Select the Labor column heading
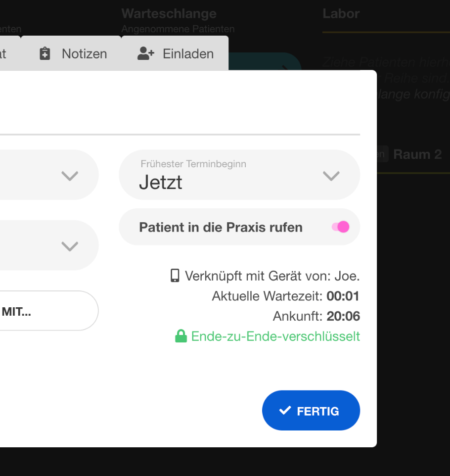Screen dimensions: 450x476 pyautogui.click(x=341, y=13)
